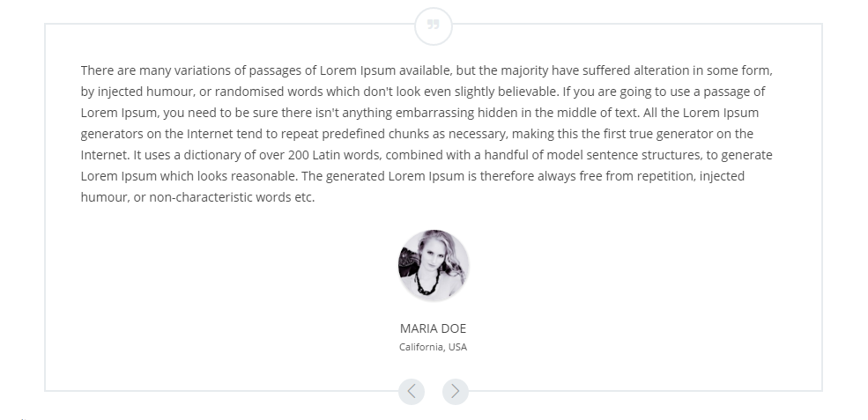Click the line beginning "generators on the Internet"
868x420 pixels.
[417, 134]
